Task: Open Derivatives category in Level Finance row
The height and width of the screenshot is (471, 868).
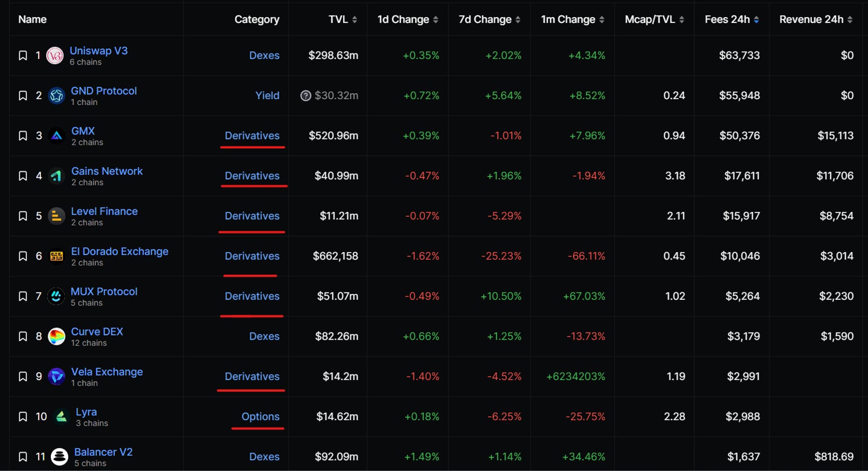Action: tap(252, 216)
